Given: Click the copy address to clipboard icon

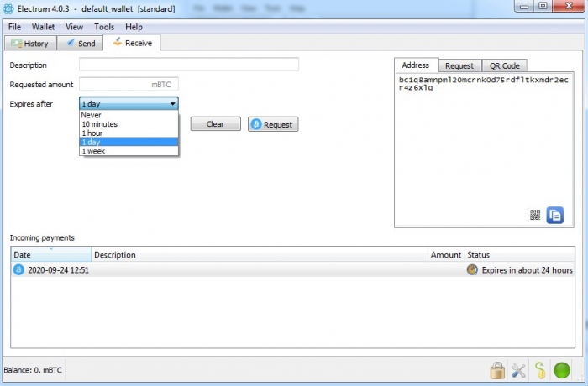Looking at the screenshot, I should (554, 215).
